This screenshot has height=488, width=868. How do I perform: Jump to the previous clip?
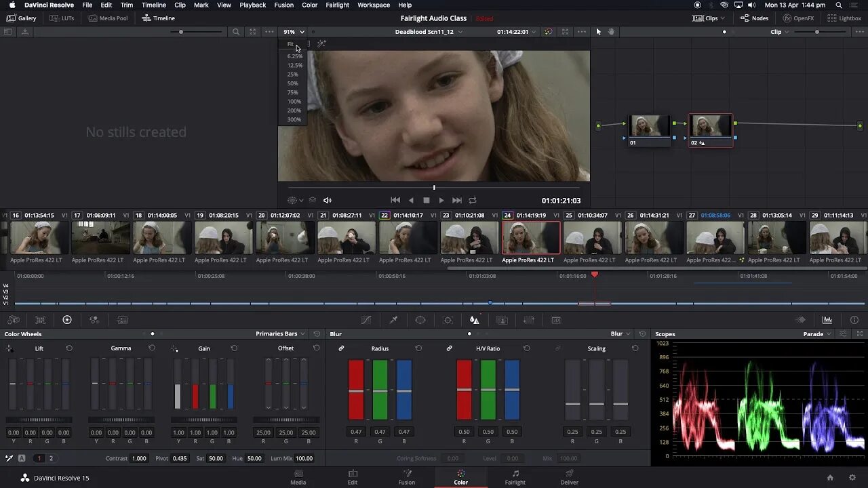coord(395,200)
